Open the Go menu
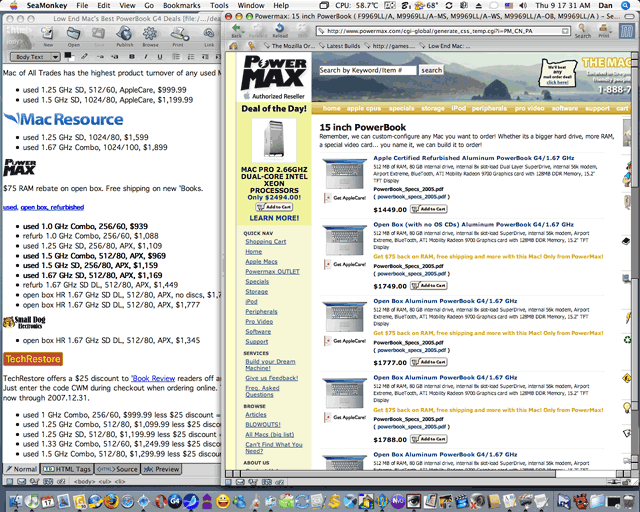The height and width of the screenshot is (512, 640). 149,5
